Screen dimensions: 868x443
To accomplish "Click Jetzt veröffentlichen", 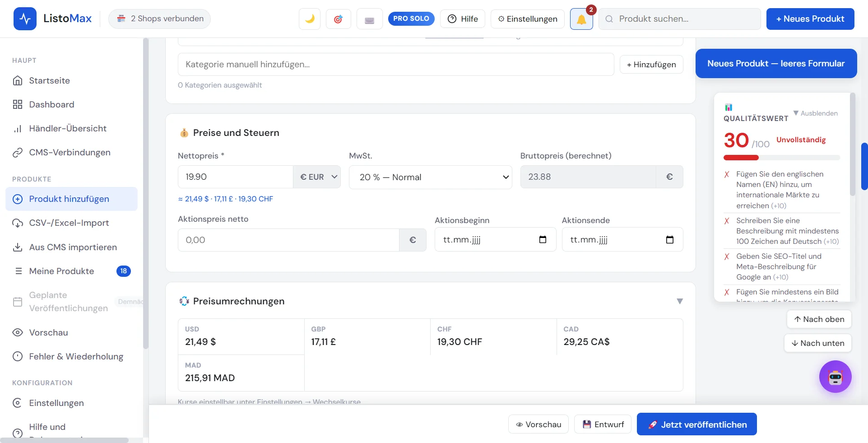I will 697,424.
